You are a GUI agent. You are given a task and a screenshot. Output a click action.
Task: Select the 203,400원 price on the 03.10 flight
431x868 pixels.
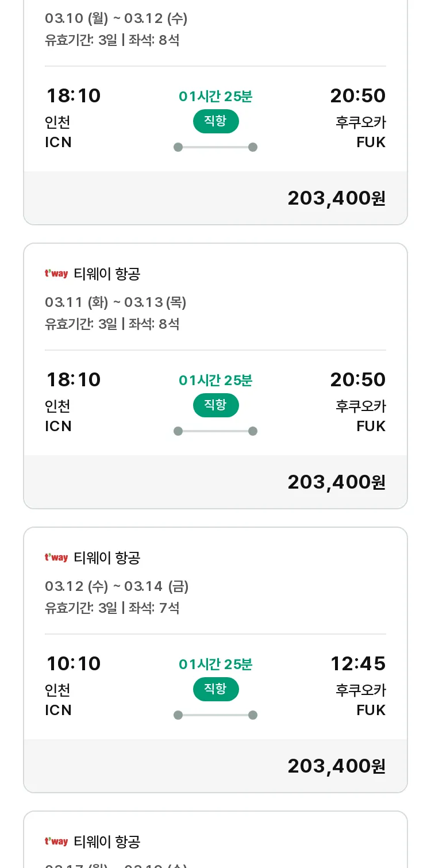336,198
